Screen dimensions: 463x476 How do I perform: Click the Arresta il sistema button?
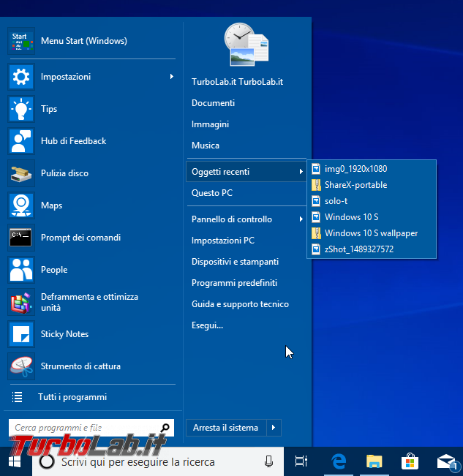(x=226, y=428)
